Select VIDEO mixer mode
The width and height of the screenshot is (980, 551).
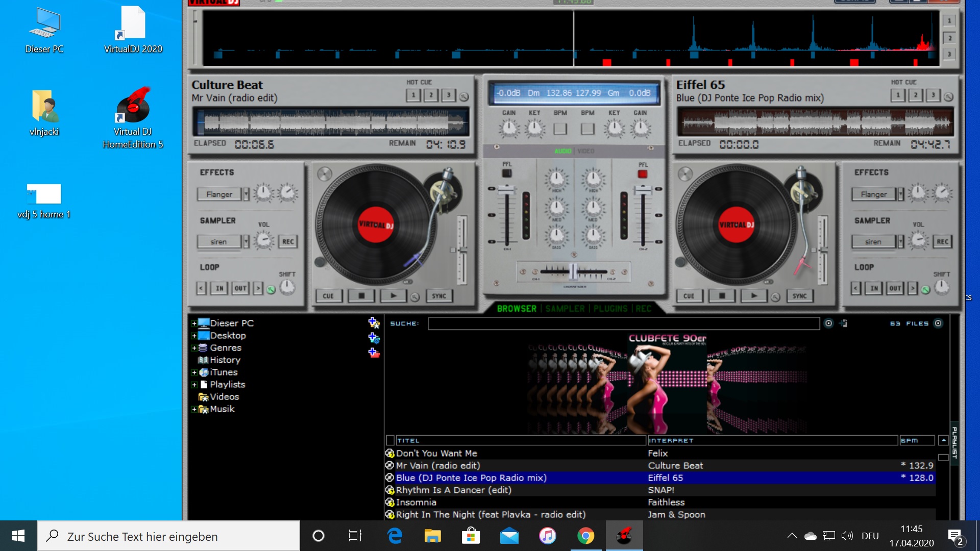pos(586,151)
